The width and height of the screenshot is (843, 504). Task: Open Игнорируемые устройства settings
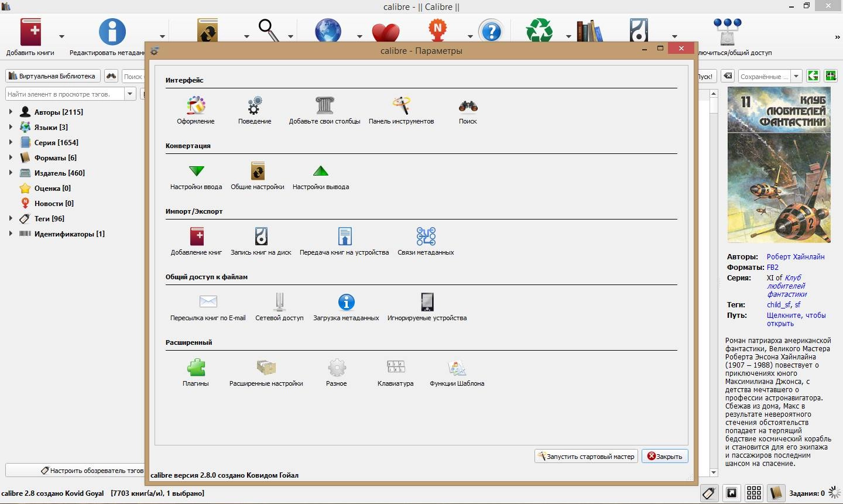[427, 307]
